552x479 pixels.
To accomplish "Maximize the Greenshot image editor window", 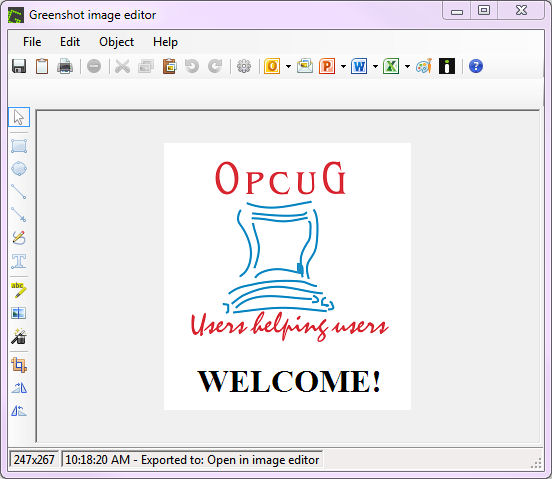I will click(484, 10).
